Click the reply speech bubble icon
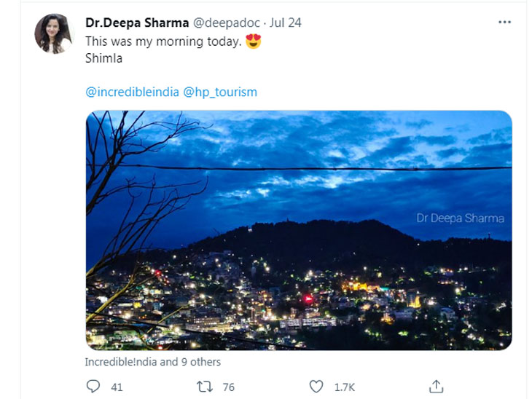 click(x=93, y=387)
